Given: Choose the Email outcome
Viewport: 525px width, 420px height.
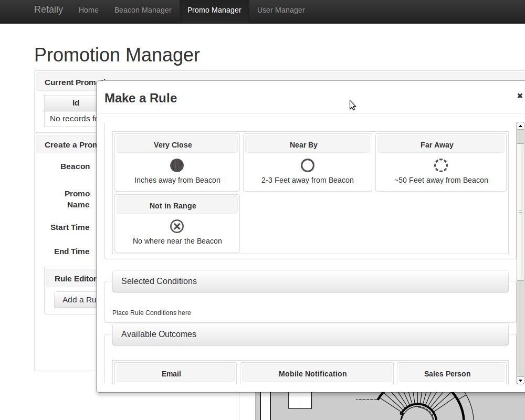Looking at the screenshot, I should coord(175,374).
